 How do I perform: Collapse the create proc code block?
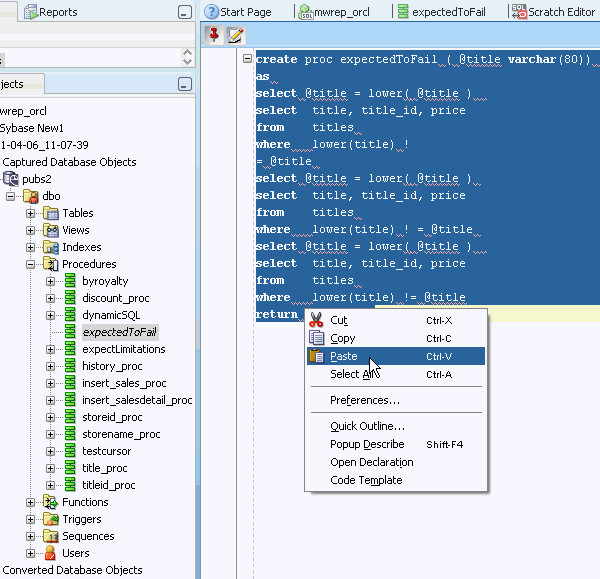(x=247, y=59)
